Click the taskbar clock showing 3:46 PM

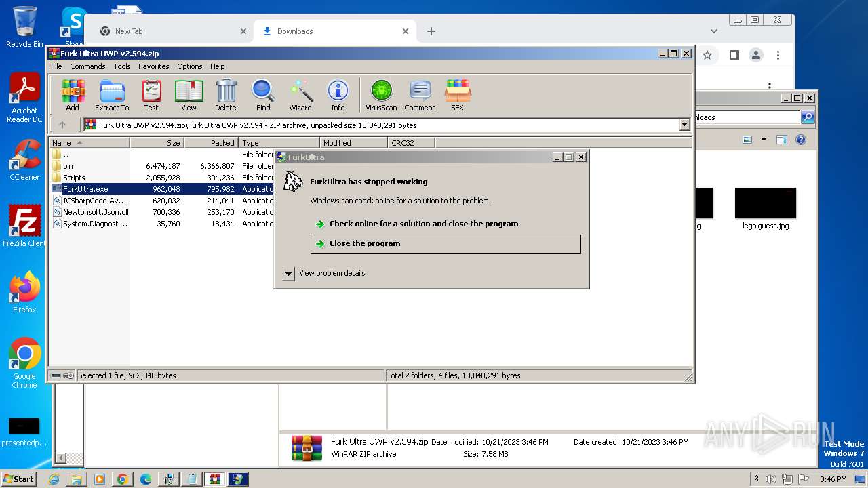pyautogui.click(x=833, y=479)
